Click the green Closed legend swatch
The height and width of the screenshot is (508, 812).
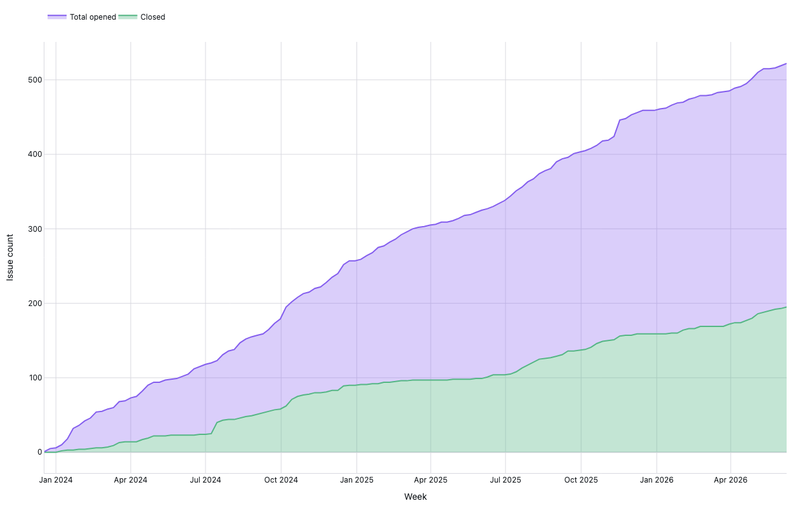point(128,17)
